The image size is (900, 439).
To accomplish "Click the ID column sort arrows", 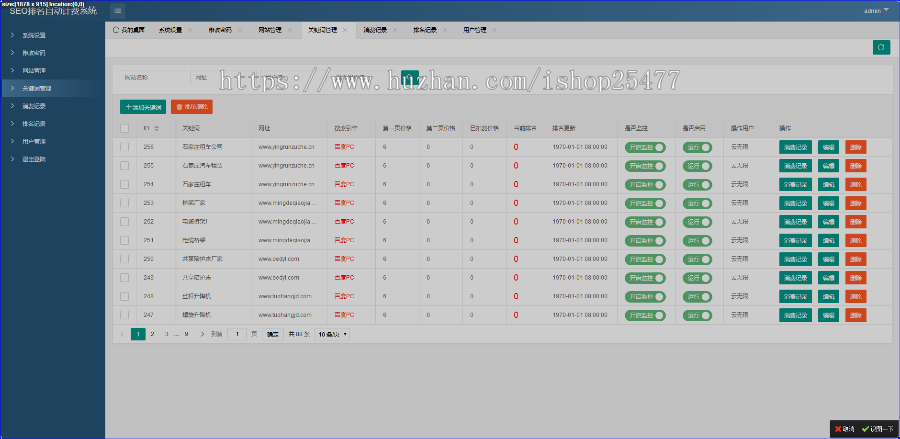I will (x=157, y=128).
